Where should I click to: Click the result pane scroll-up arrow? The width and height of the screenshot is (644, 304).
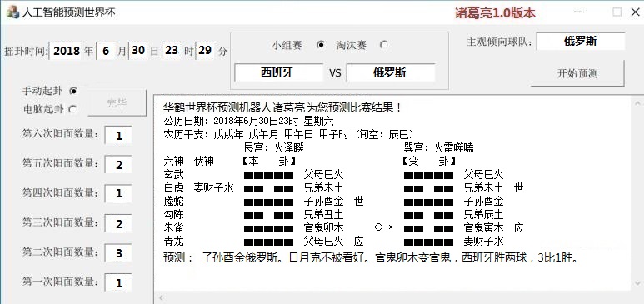click(637, 102)
